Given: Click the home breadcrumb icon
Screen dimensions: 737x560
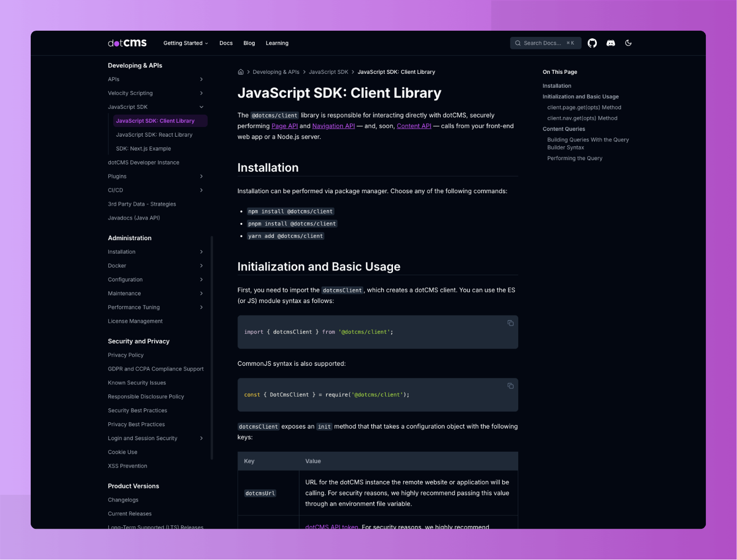Looking at the screenshot, I should click(241, 72).
